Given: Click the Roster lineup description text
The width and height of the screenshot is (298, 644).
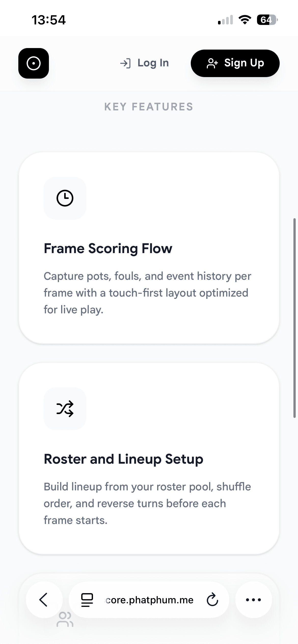Looking at the screenshot, I should click(147, 503).
